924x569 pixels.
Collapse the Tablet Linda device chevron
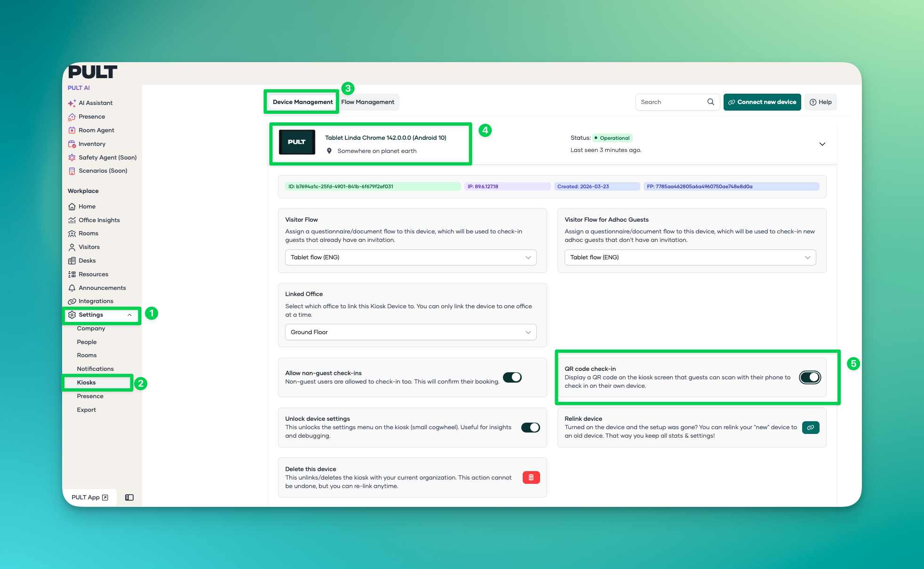tap(822, 144)
